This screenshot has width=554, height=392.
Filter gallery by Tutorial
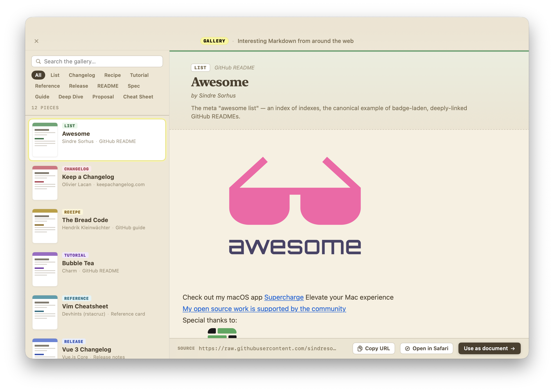(x=139, y=75)
